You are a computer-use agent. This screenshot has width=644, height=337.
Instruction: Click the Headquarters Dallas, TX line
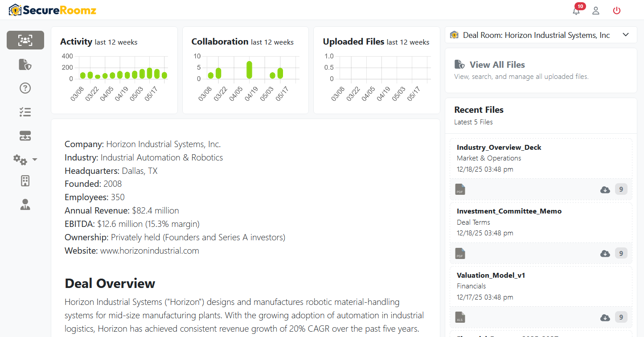click(x=111, y=171)
